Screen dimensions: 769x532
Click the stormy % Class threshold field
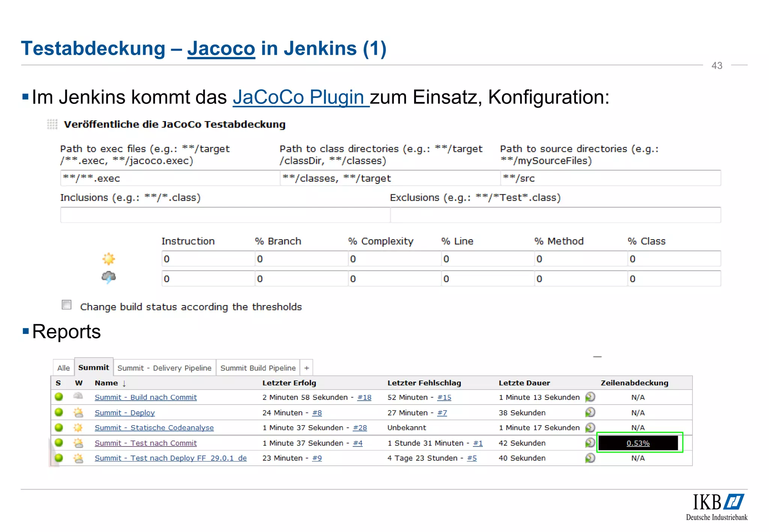coord(674,279)
